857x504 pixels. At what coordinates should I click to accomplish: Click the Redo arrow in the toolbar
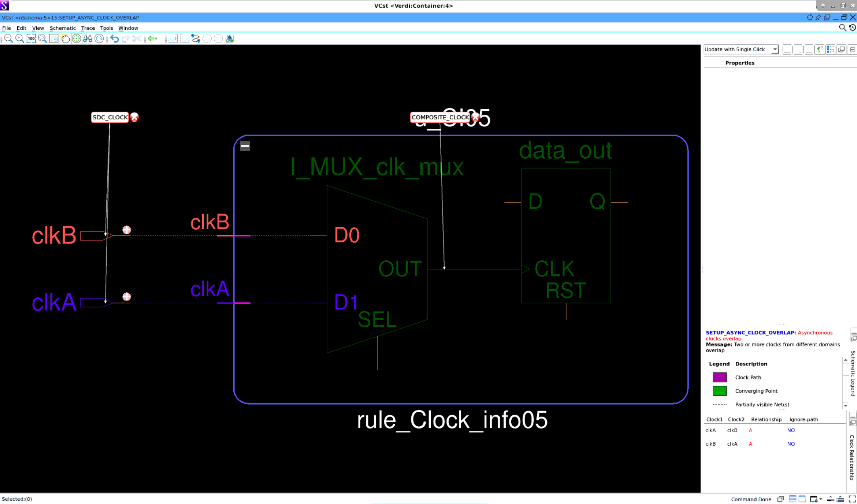(126, 38)
